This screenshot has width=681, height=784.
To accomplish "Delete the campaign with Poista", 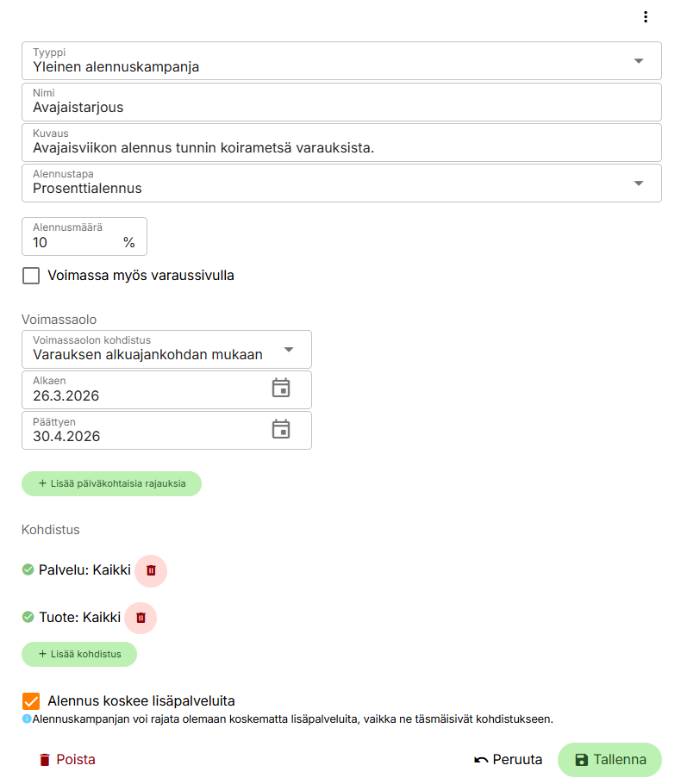I will point(67,760).
